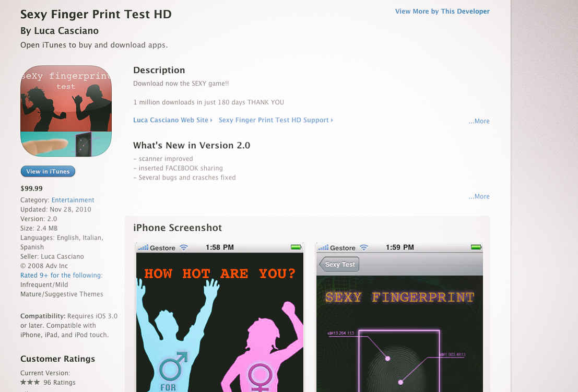Click the '1:58 PM' clock in the screenshot
The height and width of the screenshot is (392, 578).
click(220, 247)
